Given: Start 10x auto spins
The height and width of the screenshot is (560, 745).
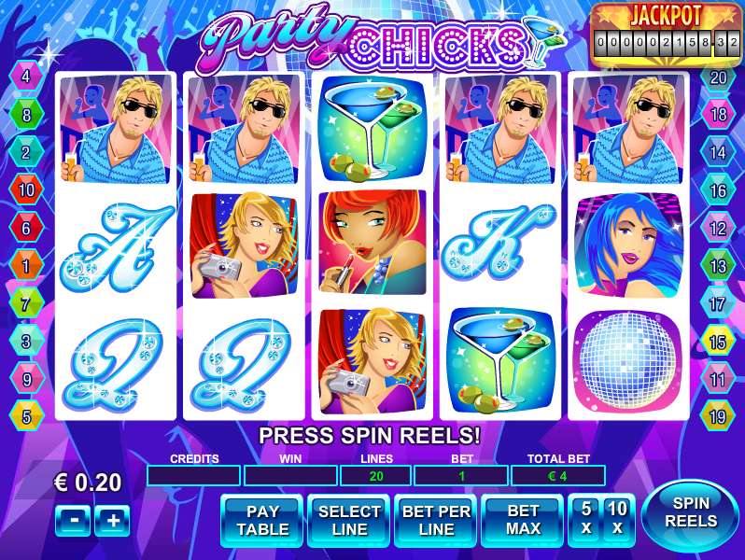Looking at the screenshot, I should click(618, 519).
